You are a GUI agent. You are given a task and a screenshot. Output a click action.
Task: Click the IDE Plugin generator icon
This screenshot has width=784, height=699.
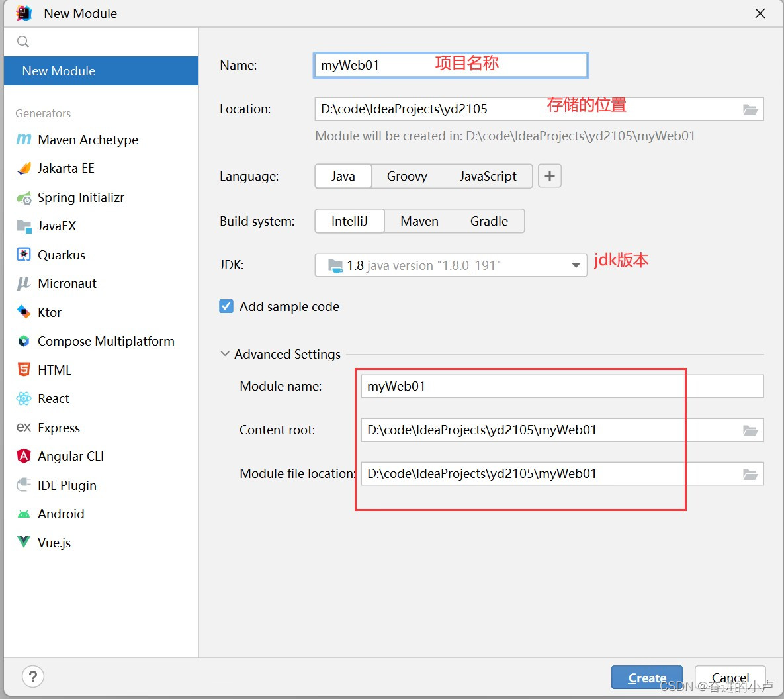pyautogui.click(x=24, y=485)
